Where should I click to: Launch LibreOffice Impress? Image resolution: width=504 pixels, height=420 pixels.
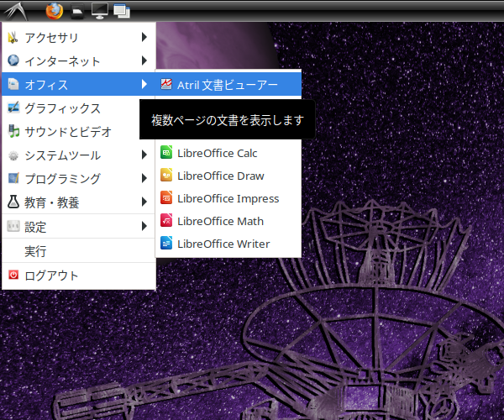pyautogui.click(x=228, y=198)
